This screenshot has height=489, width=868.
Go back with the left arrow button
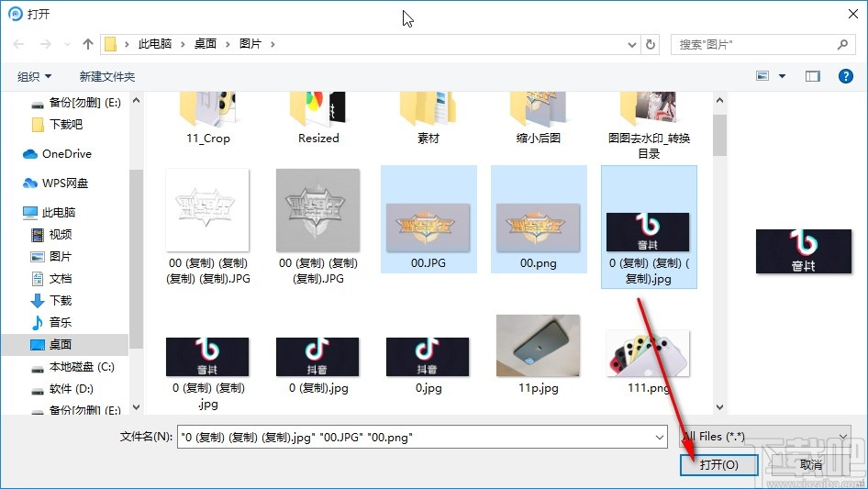[x=18, y=44]
